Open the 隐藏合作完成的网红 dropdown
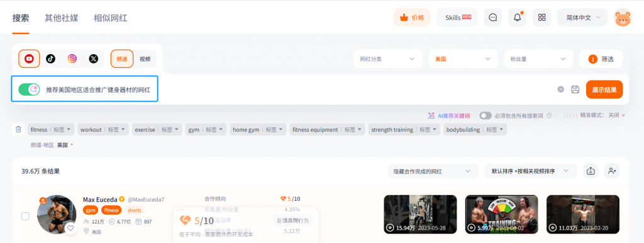Screen dimensions: 644x243 pos(433,171)
